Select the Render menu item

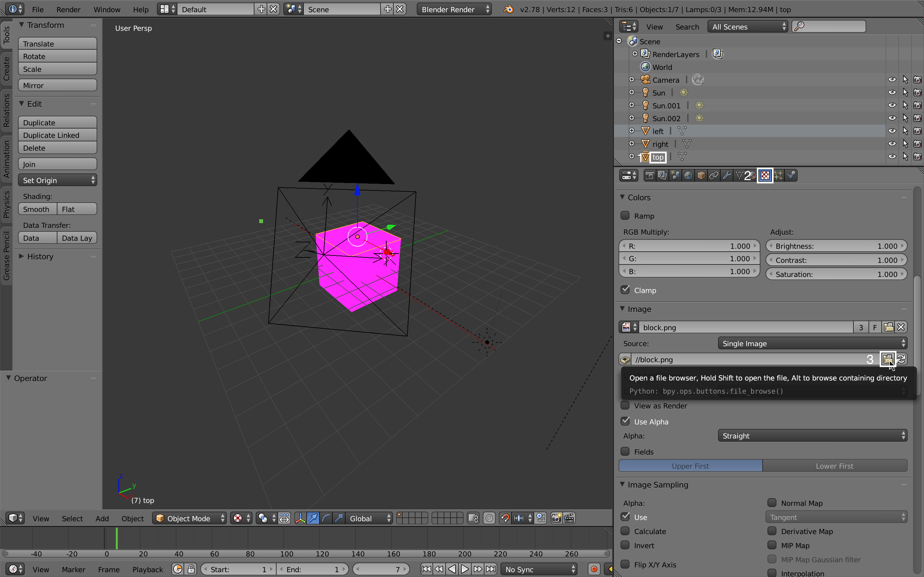coord(68,9)
